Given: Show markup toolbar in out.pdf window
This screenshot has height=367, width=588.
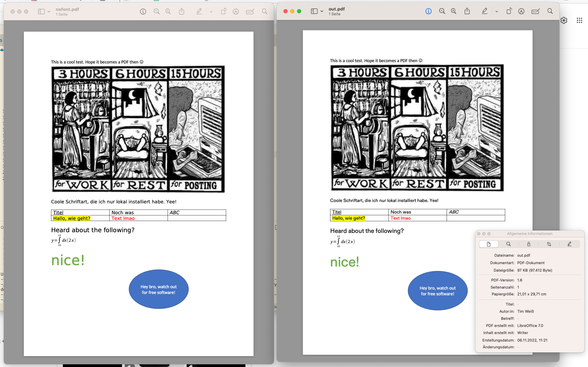Looking at the screenshot, I should click(x=521, y=11).
